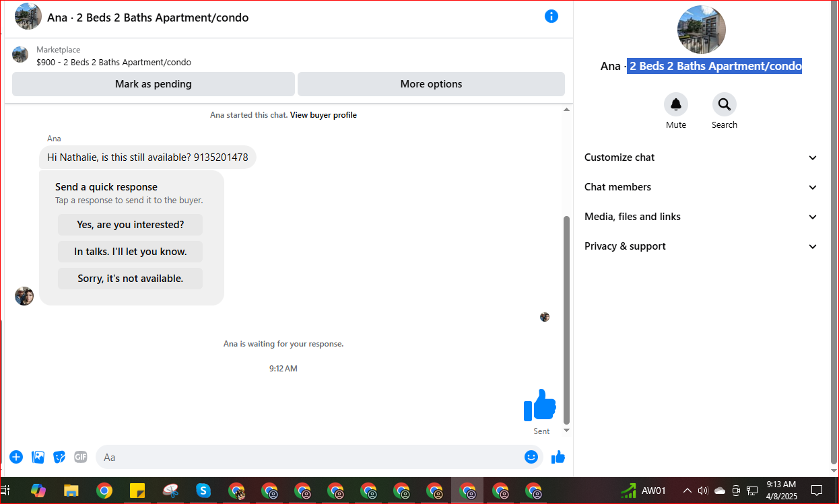
Task: Click the seen-by avatar under quick responses
Action: point(545,317)
